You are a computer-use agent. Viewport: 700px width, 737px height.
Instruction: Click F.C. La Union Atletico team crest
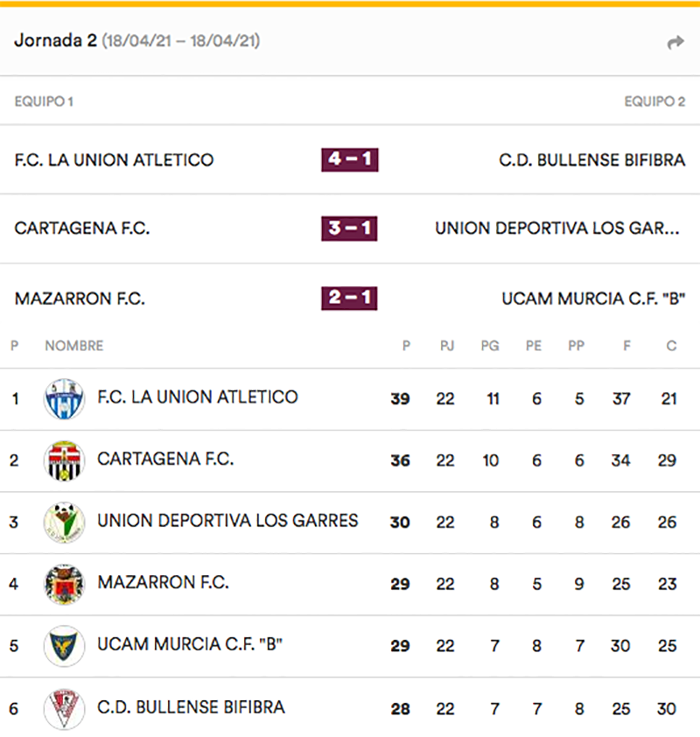pyautogui.click(x=64, y=399)
